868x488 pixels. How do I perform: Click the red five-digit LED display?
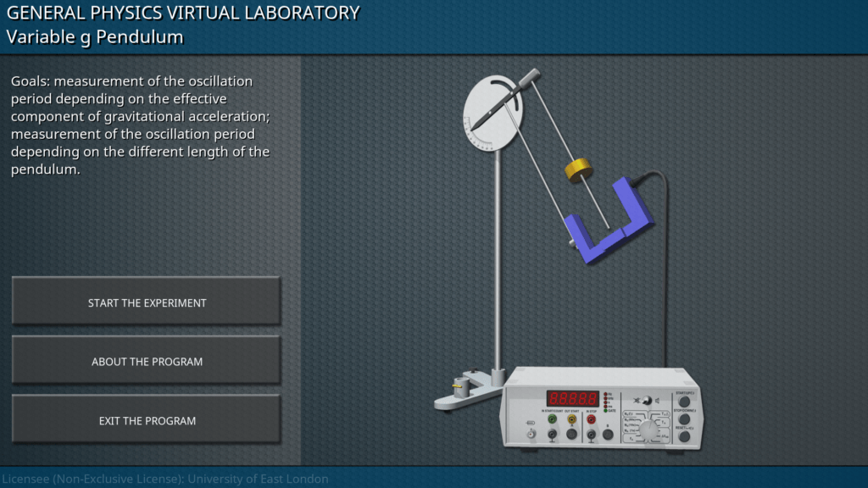pos(573,398)
